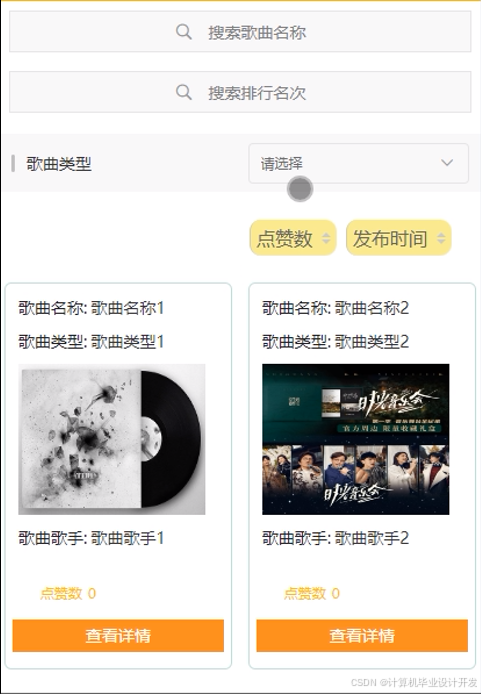Expand the 请选择 dropdown chevron

pos(447,163)
